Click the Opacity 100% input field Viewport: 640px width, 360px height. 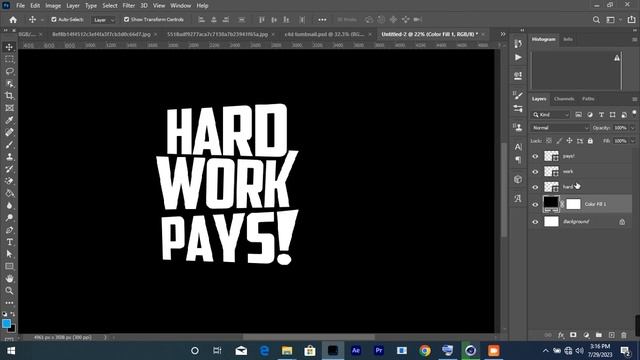pyautogui.click(x=620, y=128)
